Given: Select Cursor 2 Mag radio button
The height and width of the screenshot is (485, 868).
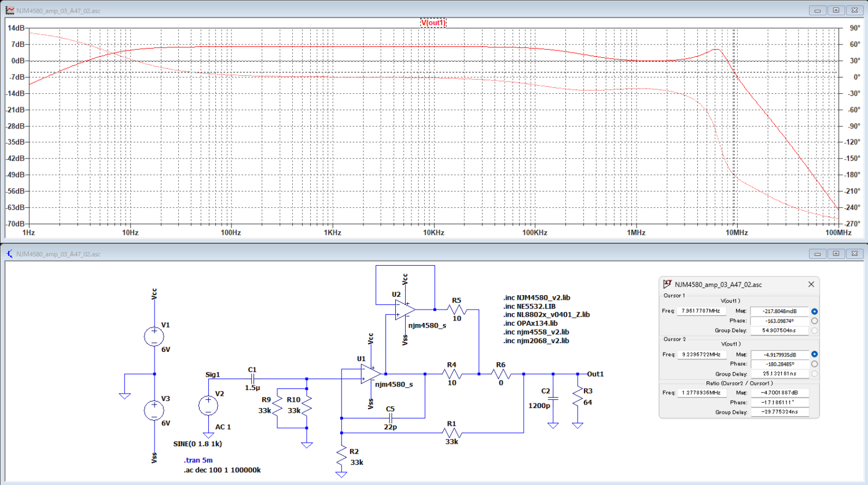Looking at the screenshot, I should [814, 354].
